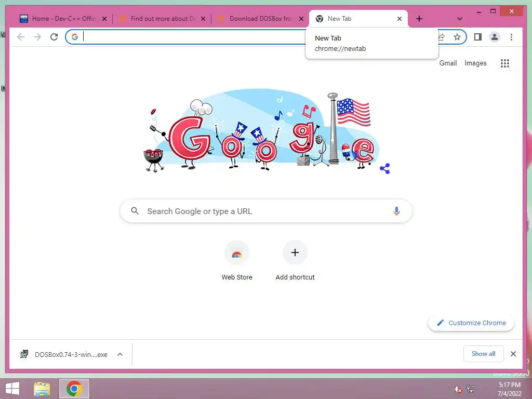Viewport: 532px width, 399px height.
Task: Open Windows Start menu
Action: [12, 389]
